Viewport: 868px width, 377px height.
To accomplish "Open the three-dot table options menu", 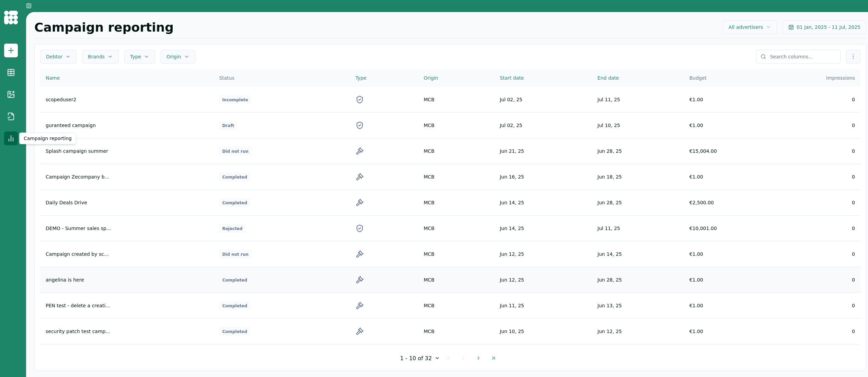I will click(853, 57).
